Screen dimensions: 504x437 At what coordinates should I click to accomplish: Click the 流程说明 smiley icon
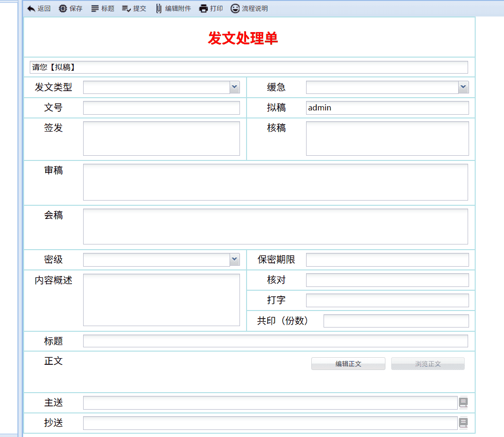pyautogui.click(x=235, y=8)
